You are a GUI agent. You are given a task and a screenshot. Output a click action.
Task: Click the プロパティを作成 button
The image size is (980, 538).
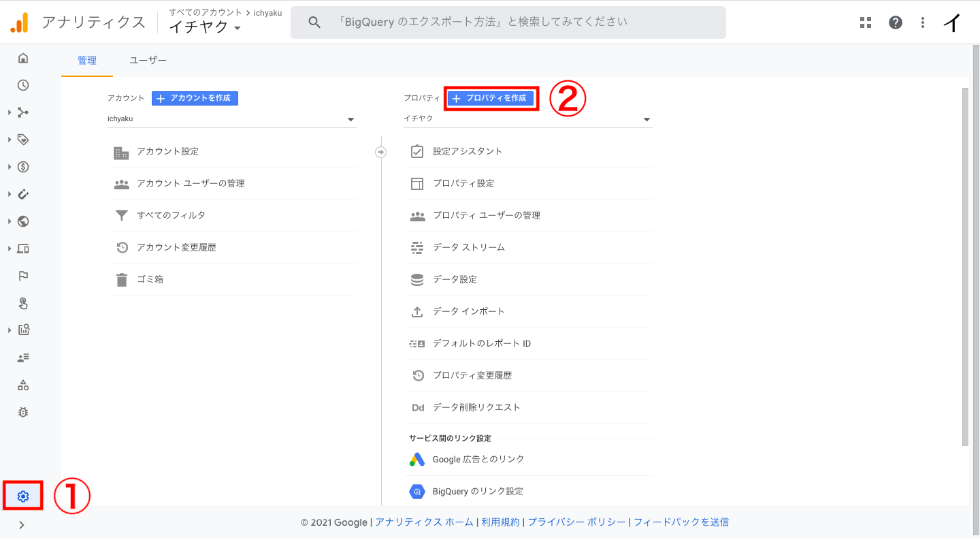(491, 98)
